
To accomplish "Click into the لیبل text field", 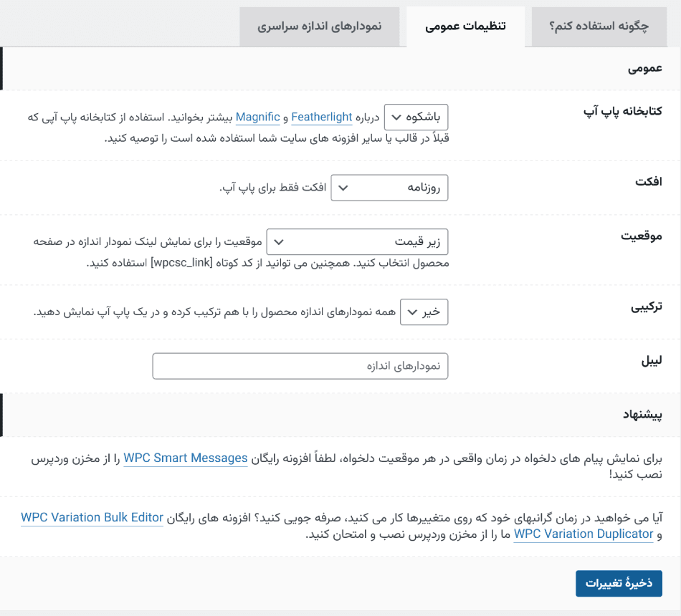I will click(300, 366).
